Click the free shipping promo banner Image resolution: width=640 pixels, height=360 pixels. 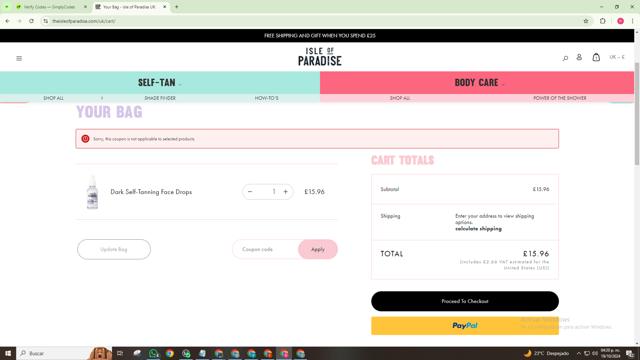click(x=320, y=36)
